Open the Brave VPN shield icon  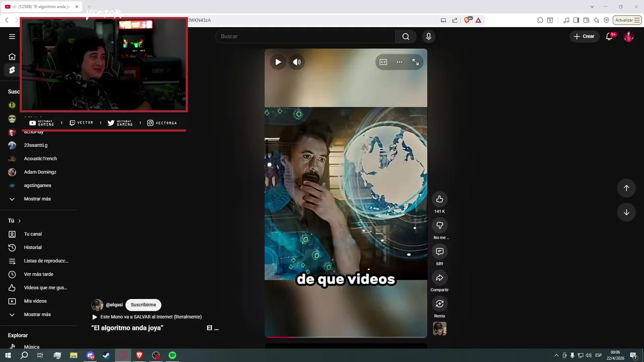(x=606, y=20)
